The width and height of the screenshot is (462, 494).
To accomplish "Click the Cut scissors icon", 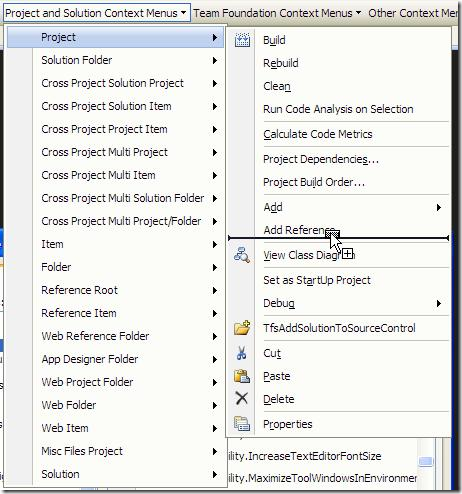I will click(x=242, y=353).
